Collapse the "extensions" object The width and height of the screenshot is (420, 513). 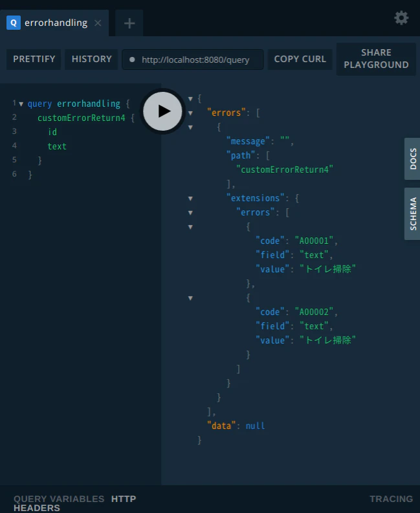pyautogui.click(x=190, y=198)
